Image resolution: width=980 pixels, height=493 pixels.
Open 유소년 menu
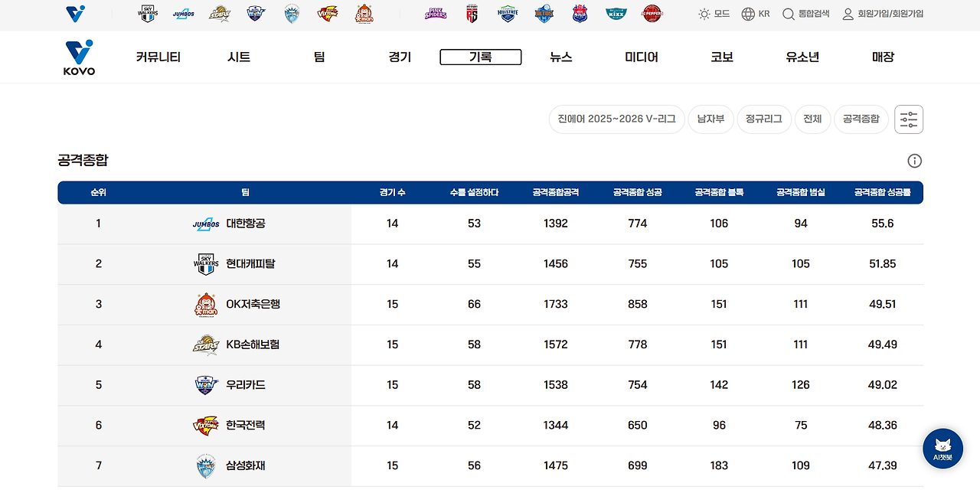click(802, 57)
